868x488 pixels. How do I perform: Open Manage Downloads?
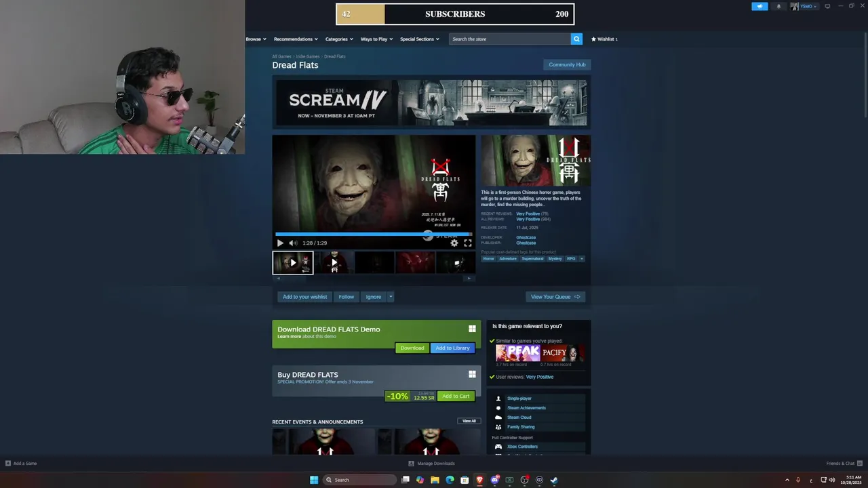431,464
